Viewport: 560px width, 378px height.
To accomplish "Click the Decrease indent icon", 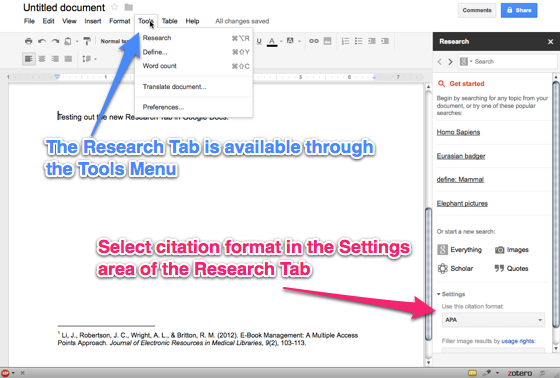I will click(x=372, y=41).
